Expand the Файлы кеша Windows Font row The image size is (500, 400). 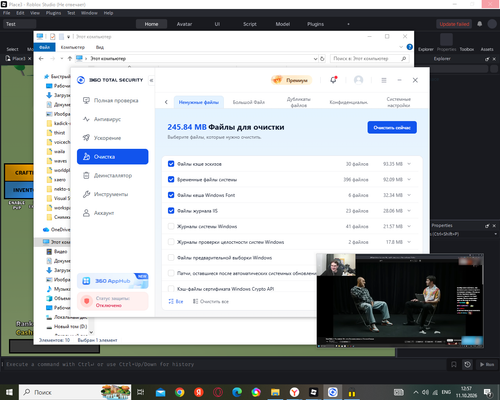point(409,195)
